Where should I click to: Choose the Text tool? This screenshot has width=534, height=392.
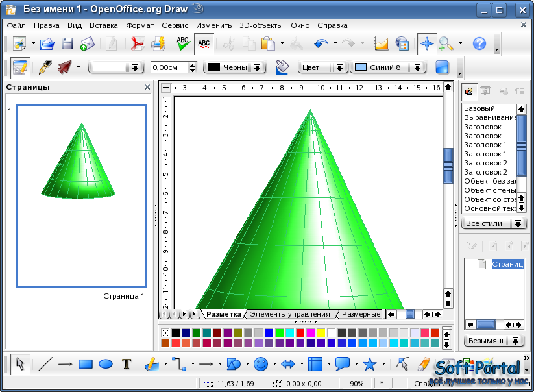127,364
